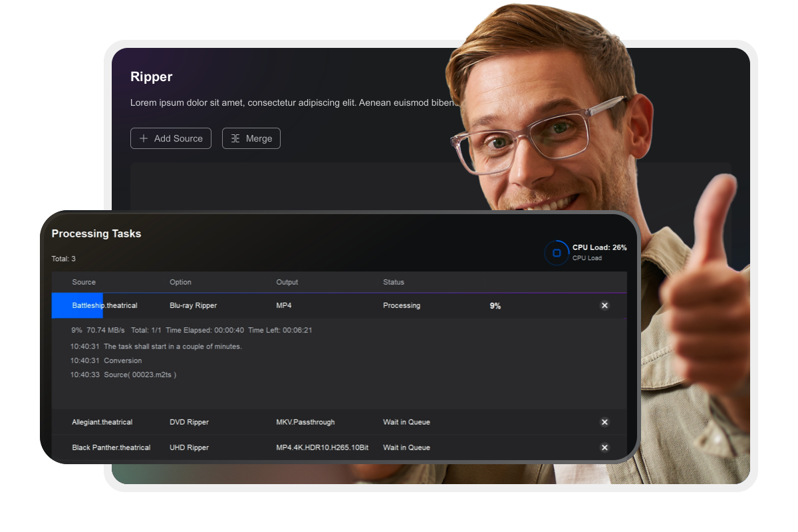Click the MP4 output cell

coord(283,305)
